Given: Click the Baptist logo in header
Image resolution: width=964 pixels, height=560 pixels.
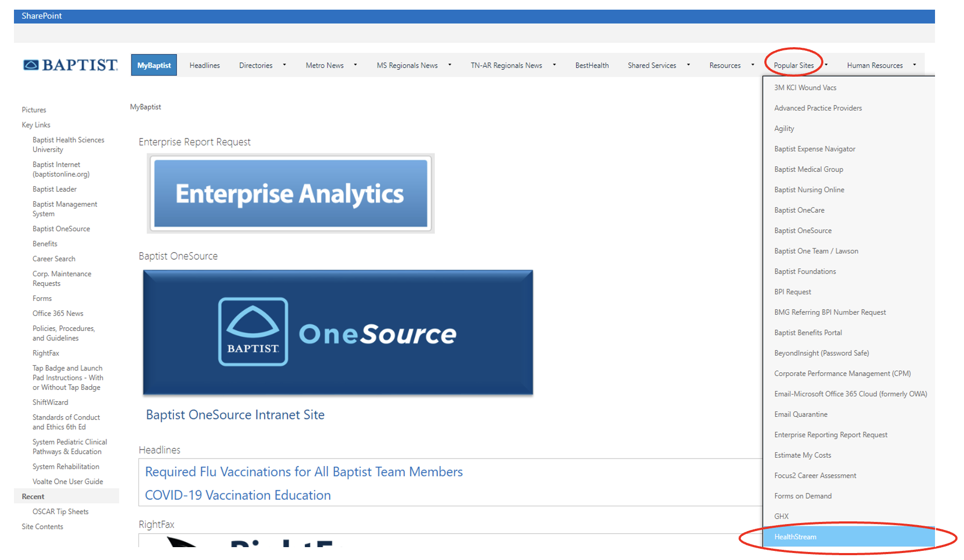Looking at the screenshot, I should pos(70,65).
